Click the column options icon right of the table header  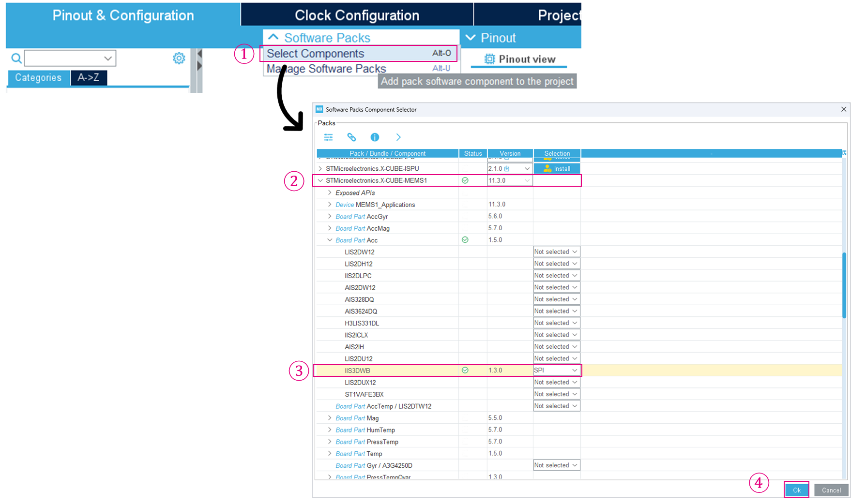(844, 153)
